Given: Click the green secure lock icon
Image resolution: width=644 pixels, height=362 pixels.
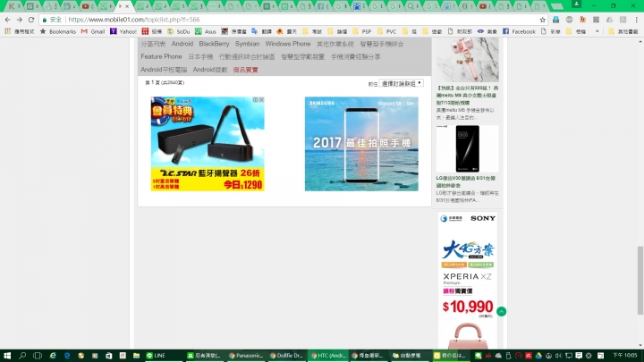Looking at the screenshot, I should pyautogui.click(x=45, y=20).
